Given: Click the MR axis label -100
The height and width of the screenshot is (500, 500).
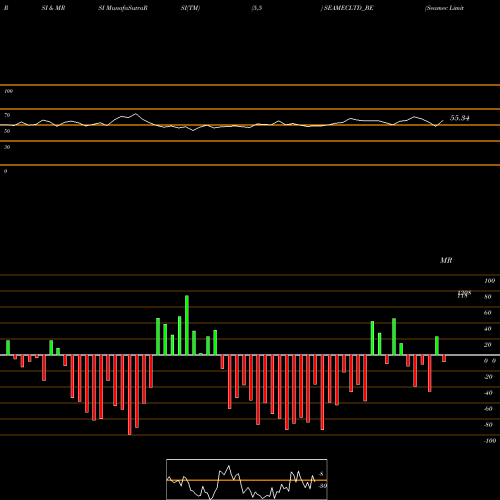Looking at the screenshot, I should click(x=489, y=441).
